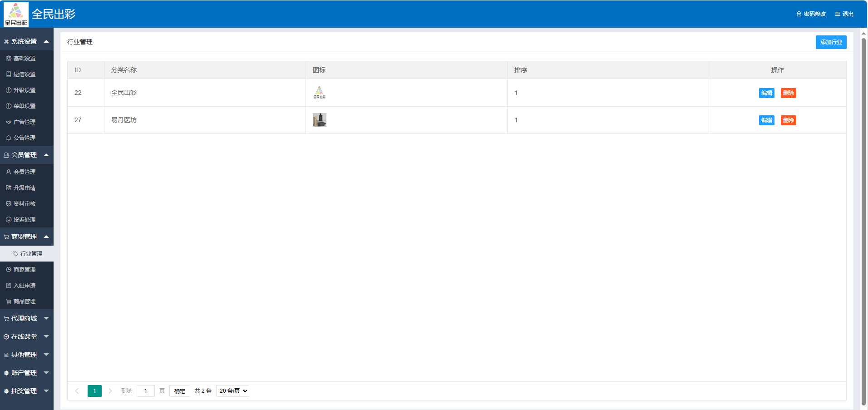Collapse the 系统设置 section arrow
The image size is (868, 410).
pyautogui.click(x=46, y=41)
